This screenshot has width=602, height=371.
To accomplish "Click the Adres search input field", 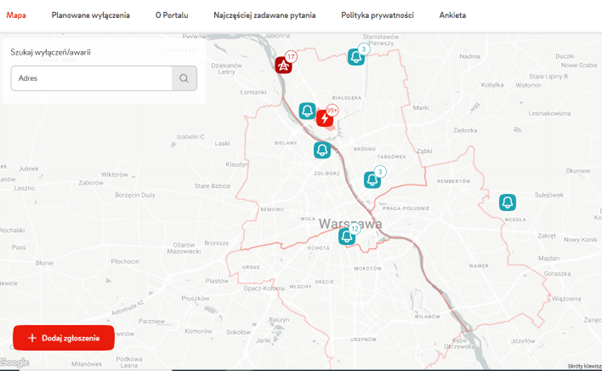I will [x=91, y=78].
